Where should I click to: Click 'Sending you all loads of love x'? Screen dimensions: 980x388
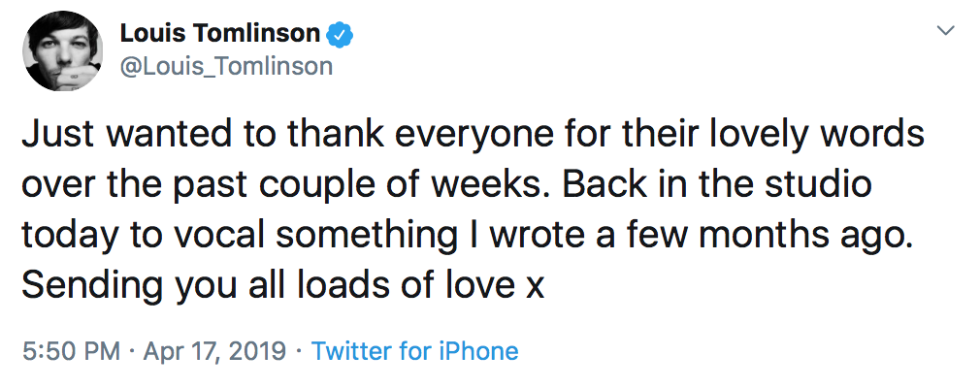283,286
